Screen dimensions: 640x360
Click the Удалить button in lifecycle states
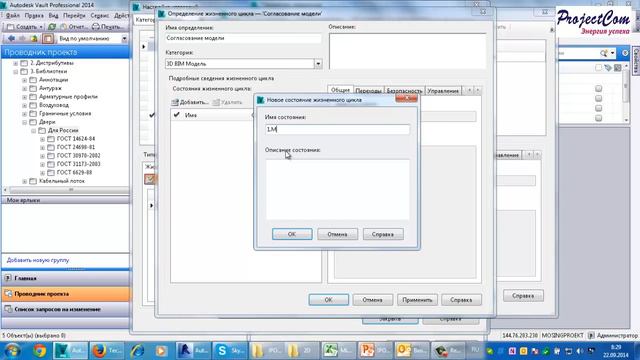[x=228, y=102]
